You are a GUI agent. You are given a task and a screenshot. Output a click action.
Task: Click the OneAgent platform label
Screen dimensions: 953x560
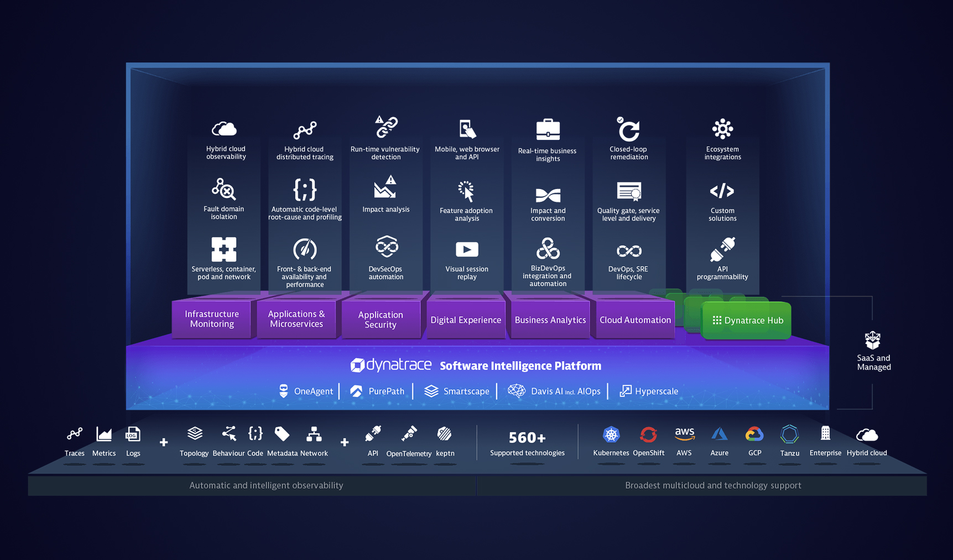coord(313,391)
